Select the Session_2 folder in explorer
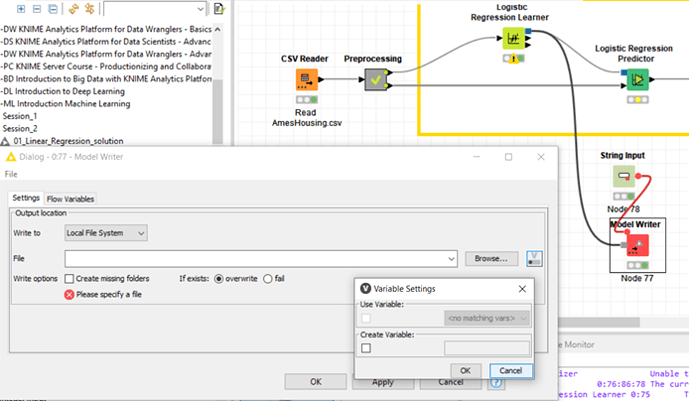This screenshot has width=690, height=402. click(x=20, y=128)
